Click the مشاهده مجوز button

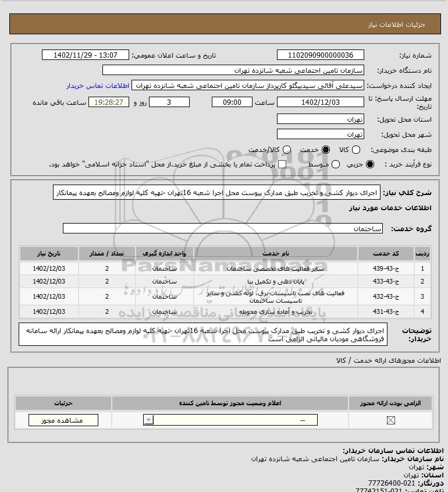[63, 420]
